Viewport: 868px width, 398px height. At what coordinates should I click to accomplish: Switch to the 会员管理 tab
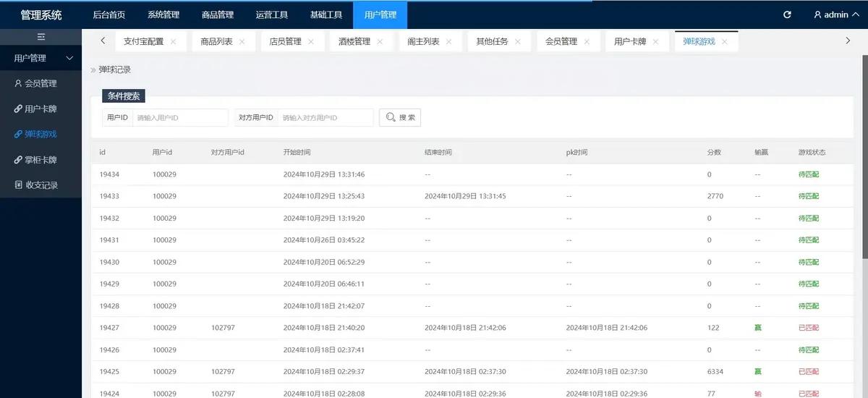click(x=561, y=42)
